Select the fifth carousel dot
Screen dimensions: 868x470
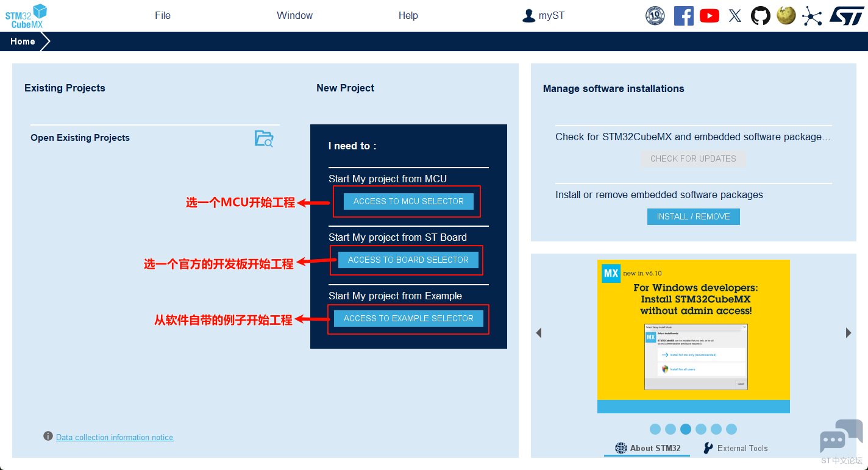coord(716,429)
